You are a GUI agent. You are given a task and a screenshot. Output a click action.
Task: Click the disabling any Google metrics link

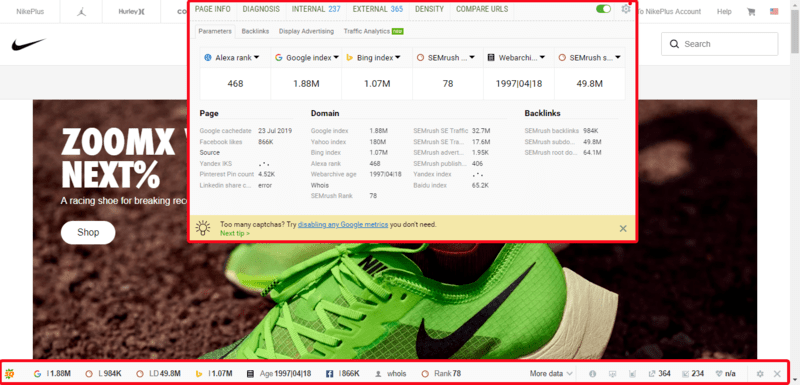pyautogui.click(x=343, y=224)
